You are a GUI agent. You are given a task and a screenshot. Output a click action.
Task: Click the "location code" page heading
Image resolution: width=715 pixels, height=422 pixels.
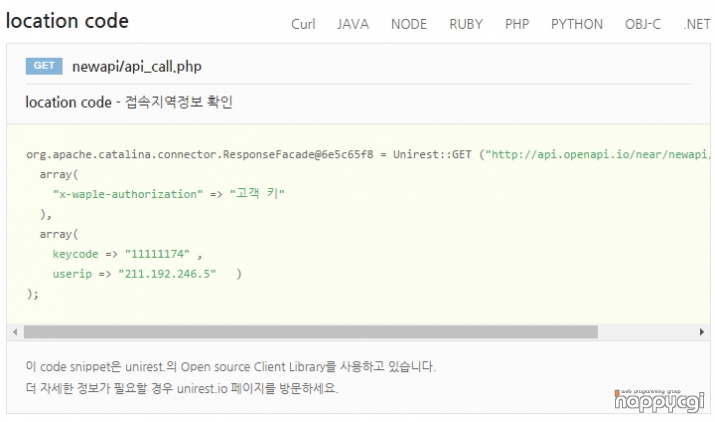pos(67,21)
